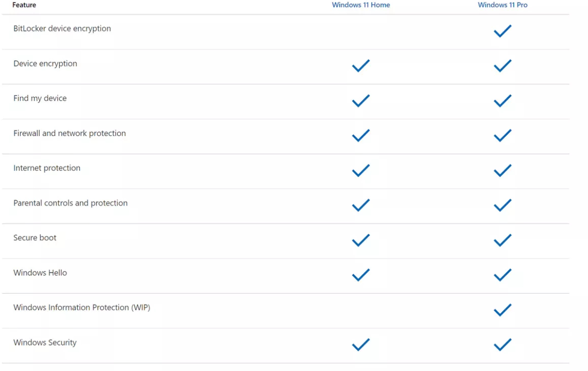Click Windows Security checkmark in Home column
This screenshot has height=371, width=588.
(361, 345)
